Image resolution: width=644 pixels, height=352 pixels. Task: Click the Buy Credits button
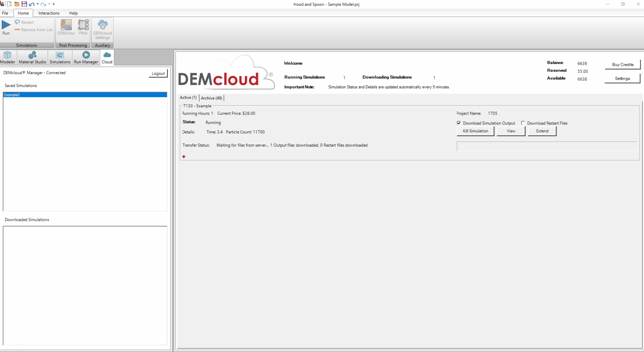coord(623,64)
